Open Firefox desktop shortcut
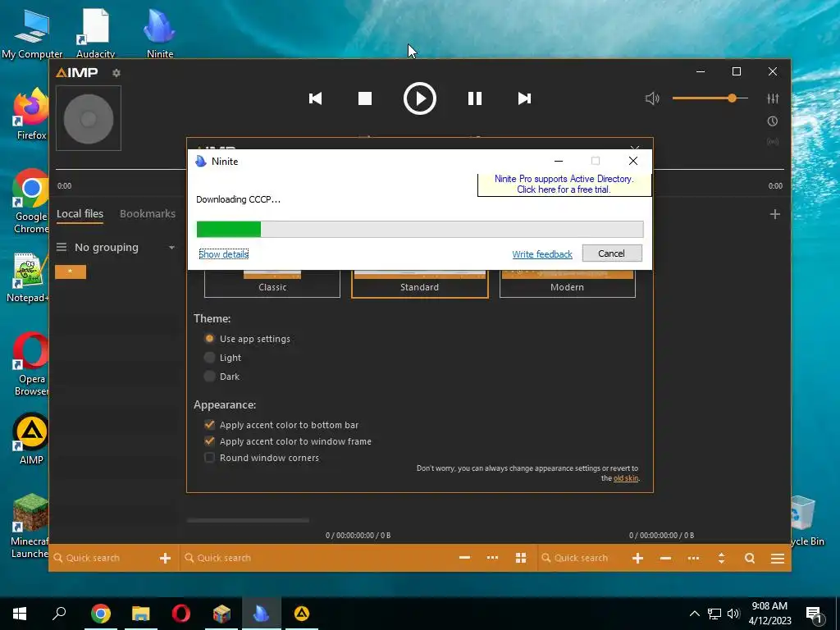The height and width of the screenshot is (630, 840). click(x=31, y=115)
